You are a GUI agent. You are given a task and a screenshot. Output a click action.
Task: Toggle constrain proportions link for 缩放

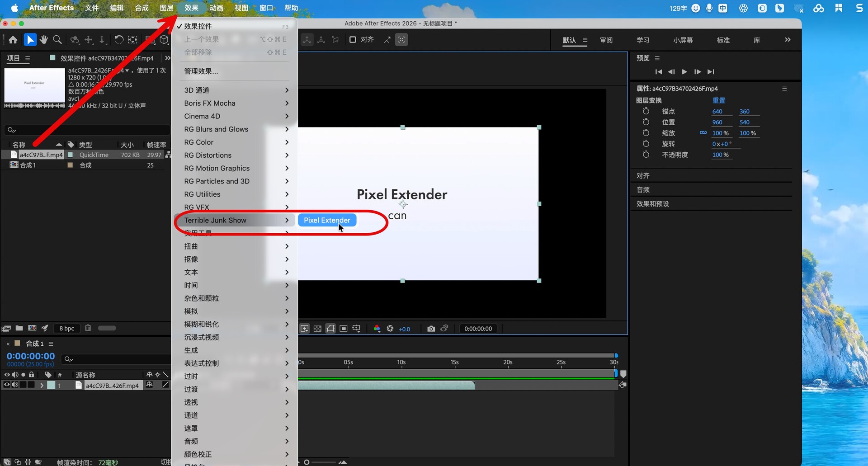pyautogui.click(x=703, y=133)
